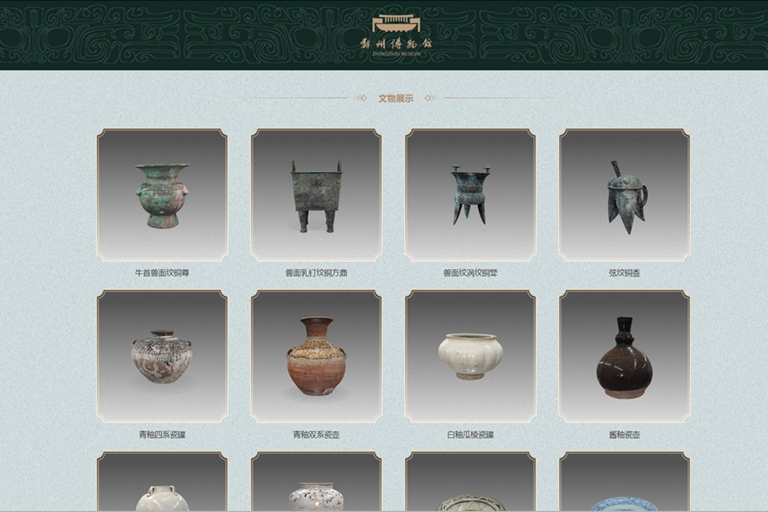Click the 文物展示 section heading

[x=396, y=98]
